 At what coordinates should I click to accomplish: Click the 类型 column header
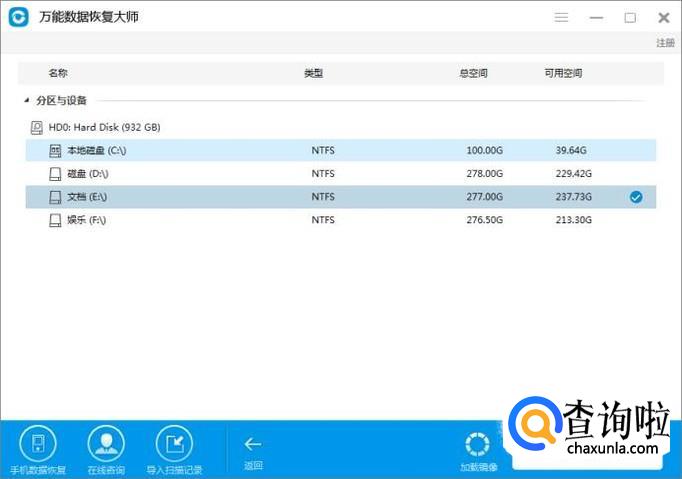314,73
